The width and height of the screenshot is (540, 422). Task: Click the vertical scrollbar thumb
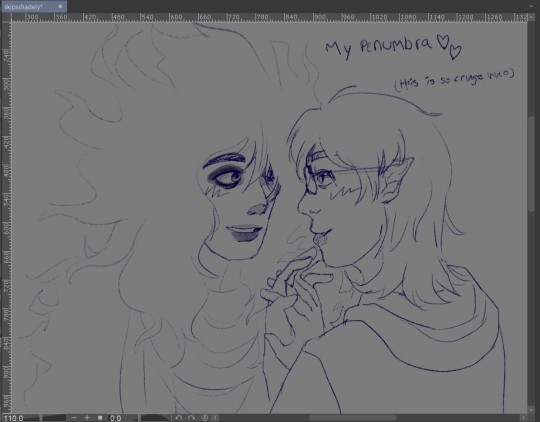[531, 165]
